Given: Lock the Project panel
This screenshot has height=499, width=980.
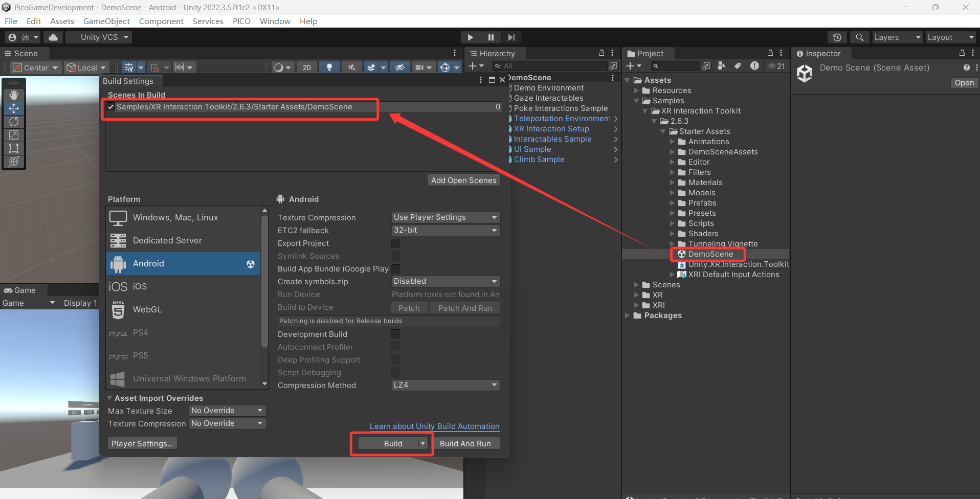Looking at the screenshot, I should click(x=770, y=53).
